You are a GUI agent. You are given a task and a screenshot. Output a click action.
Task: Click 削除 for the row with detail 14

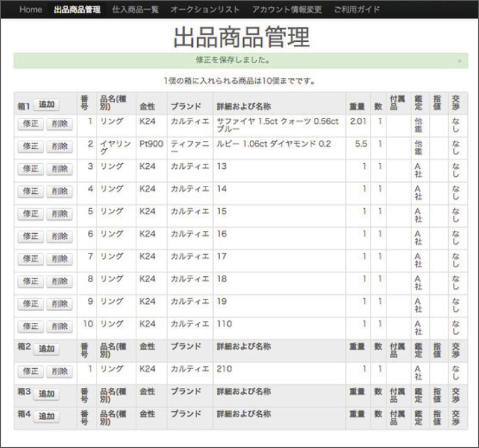pos(60,191)
